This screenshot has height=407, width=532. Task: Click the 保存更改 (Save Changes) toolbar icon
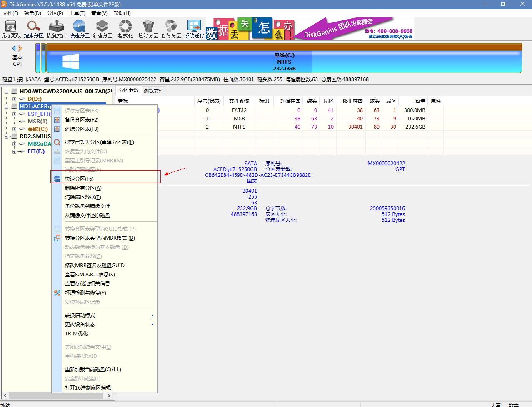pos(11,29)
